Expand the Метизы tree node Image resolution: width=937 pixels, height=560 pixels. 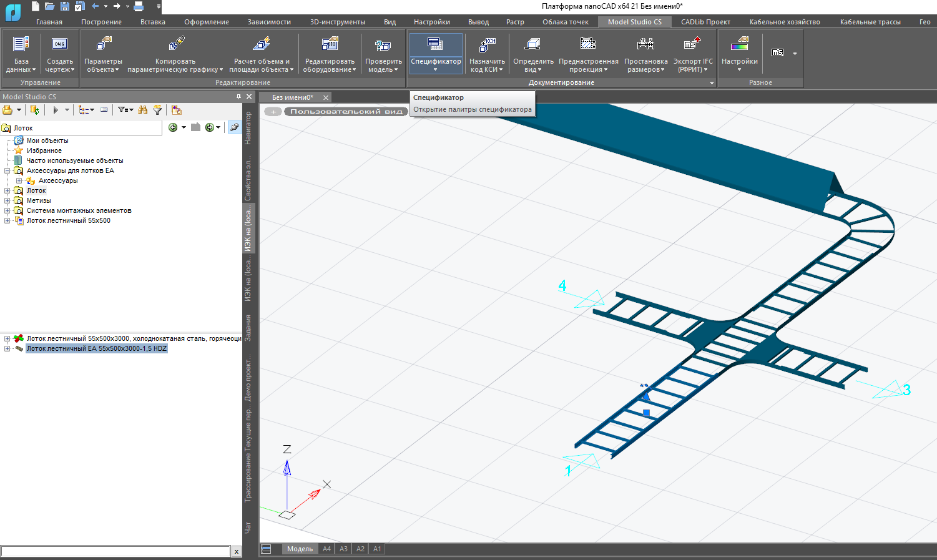point(7,200)
